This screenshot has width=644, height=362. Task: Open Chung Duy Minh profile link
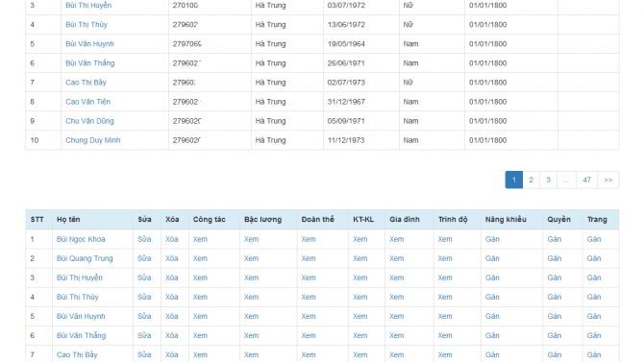click(x=93, y=140)
